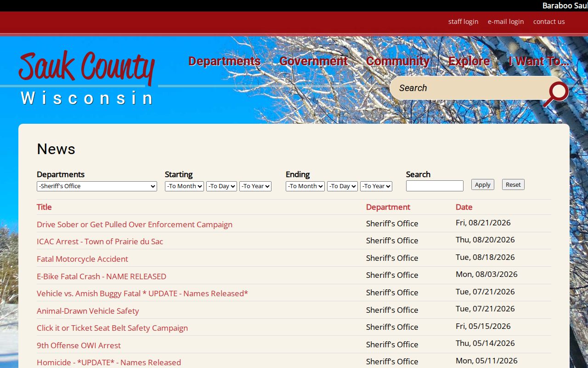Open the Fatal Motorcycle Accident article
The width and height of the screenshot is (588, 368).
tap(82, 259)
